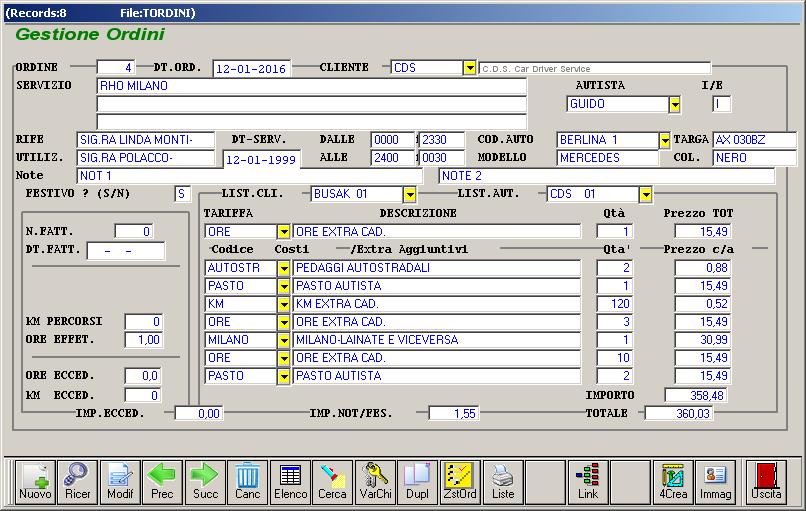
Task: Click the TOTALE field 360,03
Action: coord(679,413)
